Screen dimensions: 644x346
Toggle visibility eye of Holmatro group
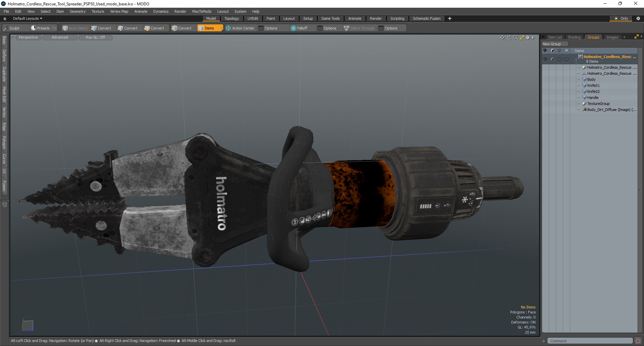pyautogui.click(x=545, y=59)
